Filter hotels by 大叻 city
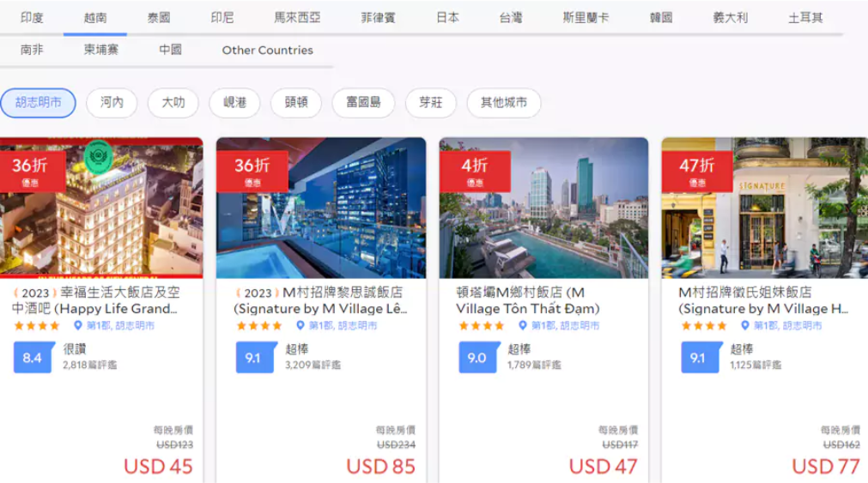The width and height of the screenshot is (868, 483). tap(173, 103)
